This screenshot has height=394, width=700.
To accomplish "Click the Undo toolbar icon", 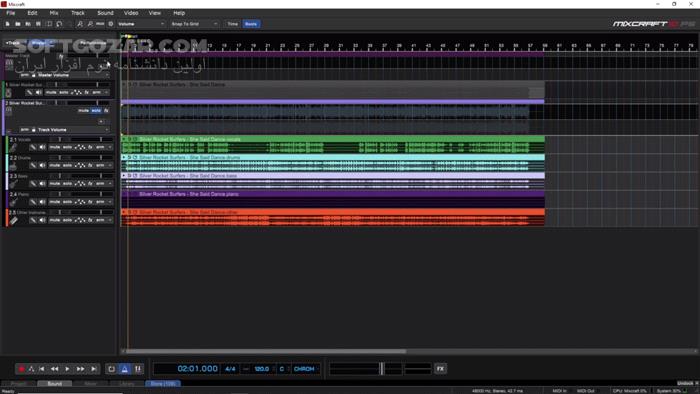I will (x=59, y=24).
